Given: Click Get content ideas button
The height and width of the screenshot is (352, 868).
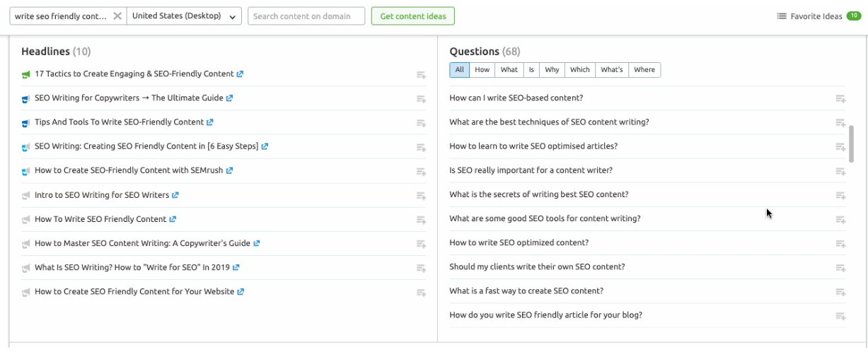Looking at the screenshot, I should click(412, 16).
